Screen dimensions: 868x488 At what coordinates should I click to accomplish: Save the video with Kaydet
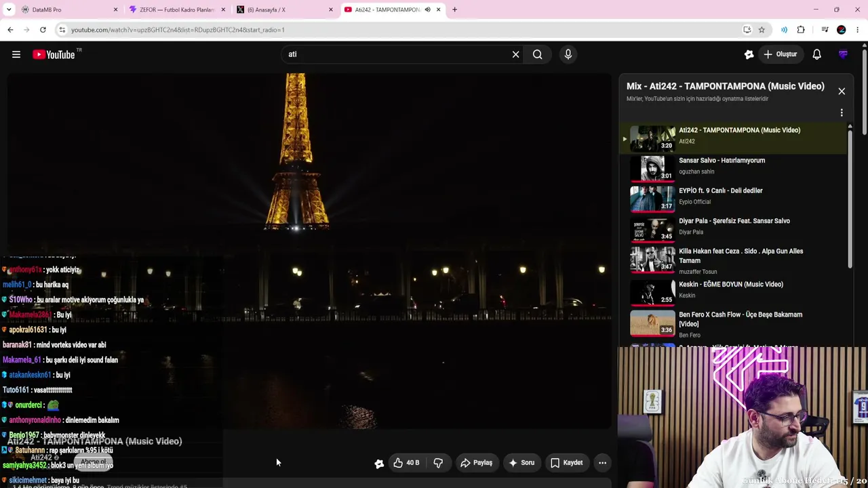point(567,463)
